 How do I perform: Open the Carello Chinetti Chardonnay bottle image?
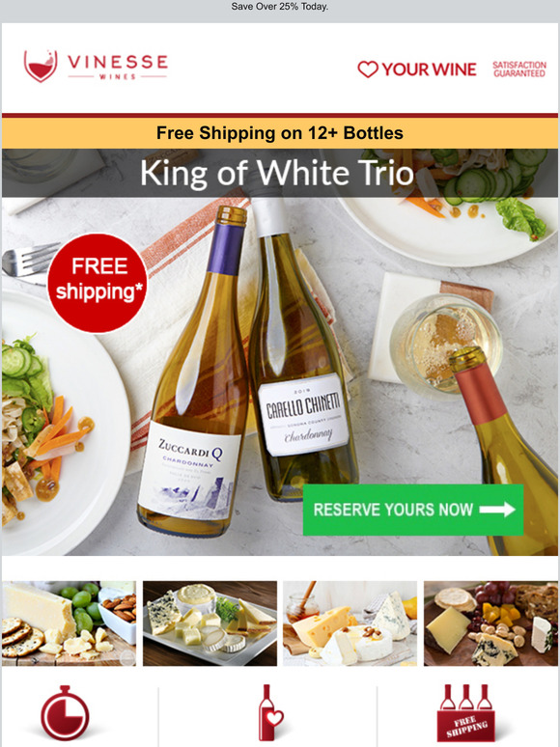[x=301, y=350]
